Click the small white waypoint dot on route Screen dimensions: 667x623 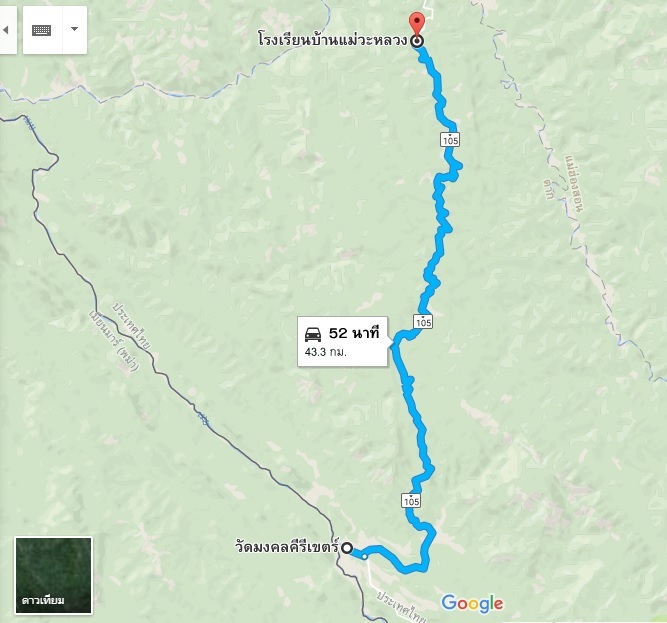[x=365, y=556]
